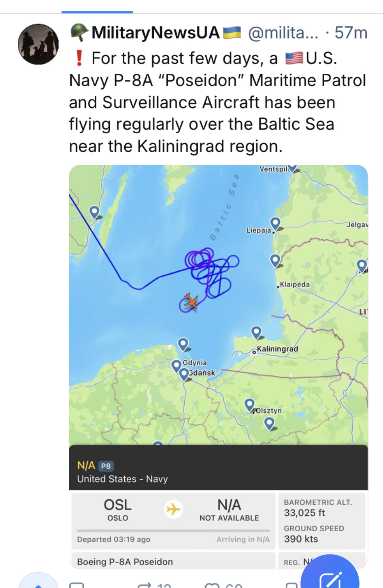Tap the flight progress bar
383x588 pixels.
pyautogui.click(x=173, y=530)
